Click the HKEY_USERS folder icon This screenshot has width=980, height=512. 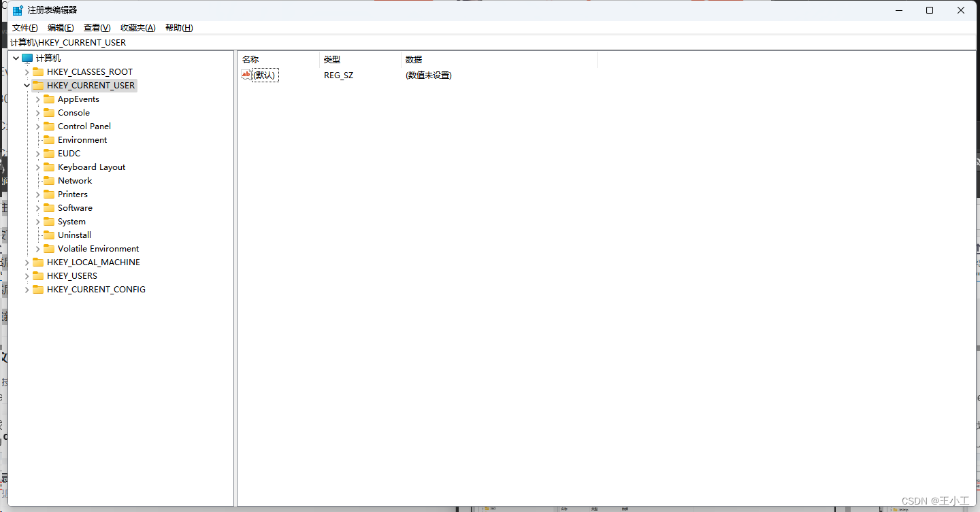tap(38, 276)
